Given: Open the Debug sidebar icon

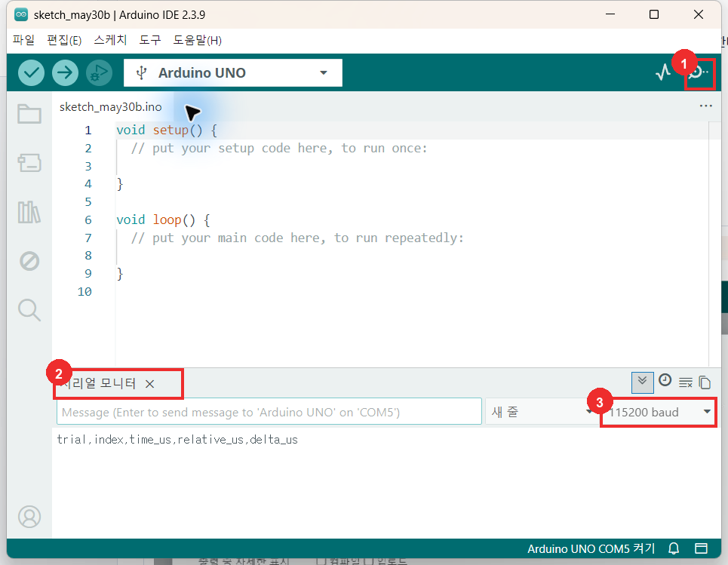Looking at the screenshot, I should (29, 261).
